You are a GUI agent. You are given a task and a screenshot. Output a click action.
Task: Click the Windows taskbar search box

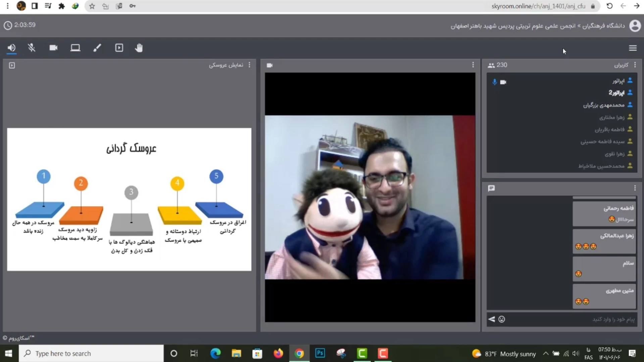coord(91,353)
